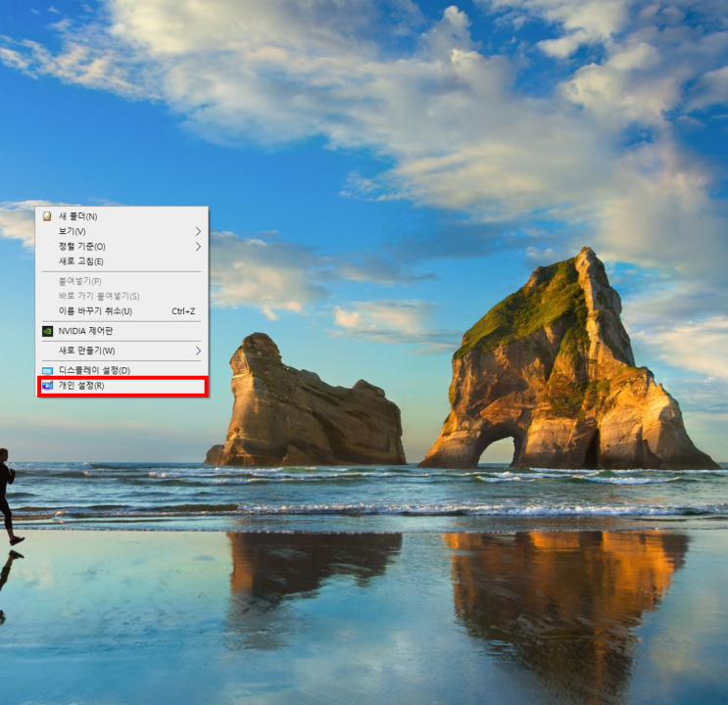Open 디스플레이 설정(D) display settings
The height and width of the screenshot is (705, 728).
click(x=121, y=370)
